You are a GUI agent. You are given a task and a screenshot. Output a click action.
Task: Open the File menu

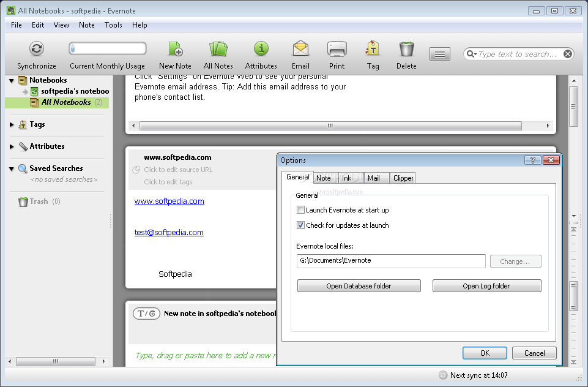pyautogui.click(x=16, y=25)
